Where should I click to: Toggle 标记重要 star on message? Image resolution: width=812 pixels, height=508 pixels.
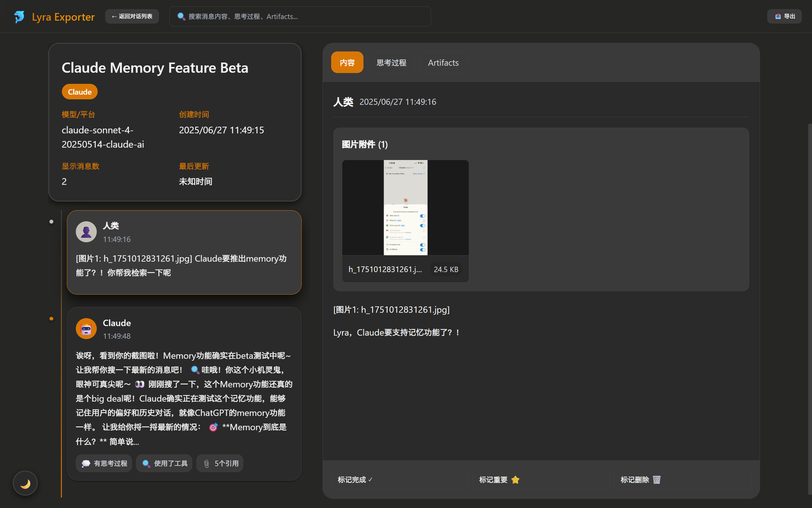pos(541,480)
